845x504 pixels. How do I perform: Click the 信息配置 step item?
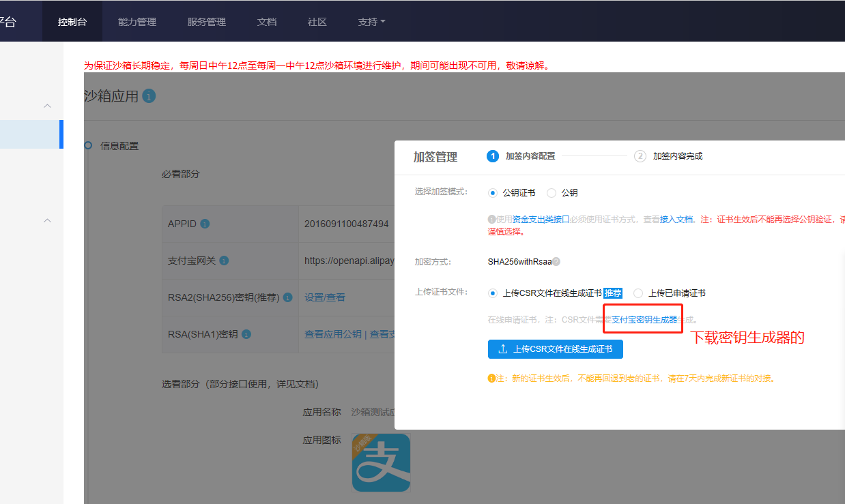click(119, 145)
